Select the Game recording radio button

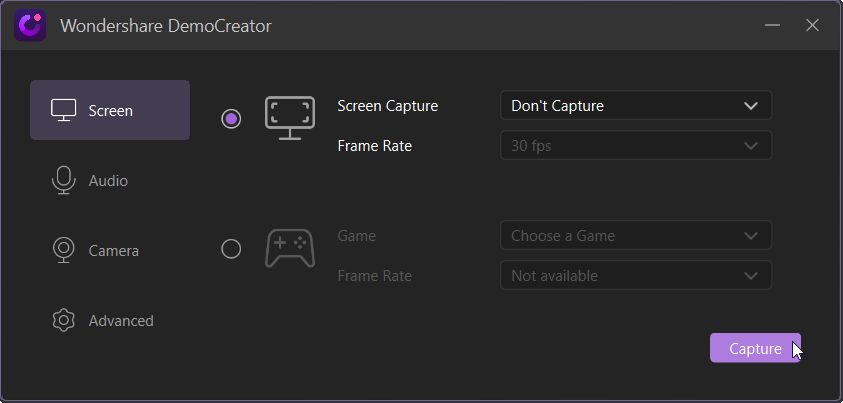[x=231, y=249]
